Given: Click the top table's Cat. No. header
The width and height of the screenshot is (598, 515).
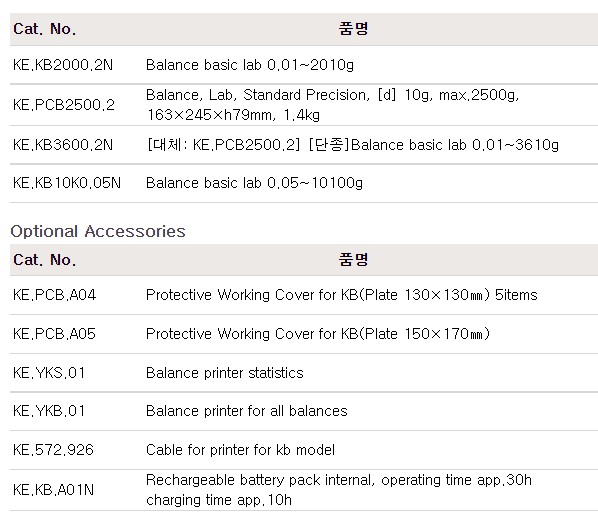Looking at the screenshot, I should tap(45, 29).
